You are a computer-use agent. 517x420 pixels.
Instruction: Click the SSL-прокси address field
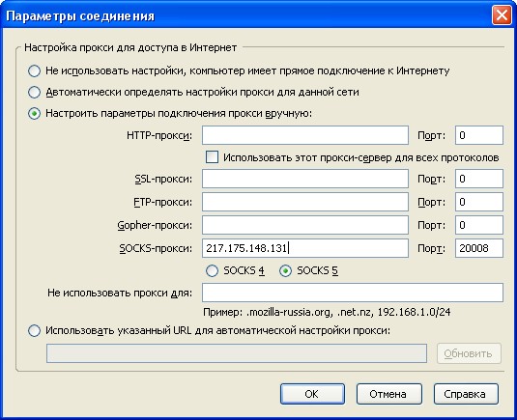tap(305, 179)
